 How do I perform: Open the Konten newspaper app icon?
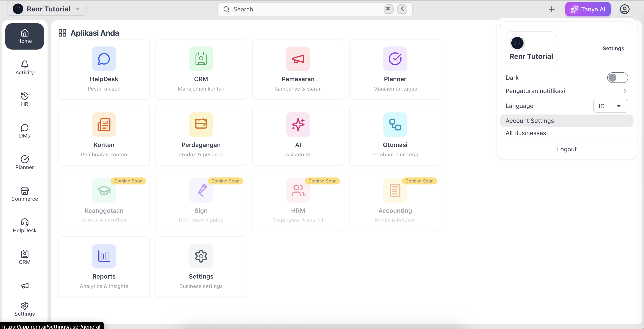[104, 125]
